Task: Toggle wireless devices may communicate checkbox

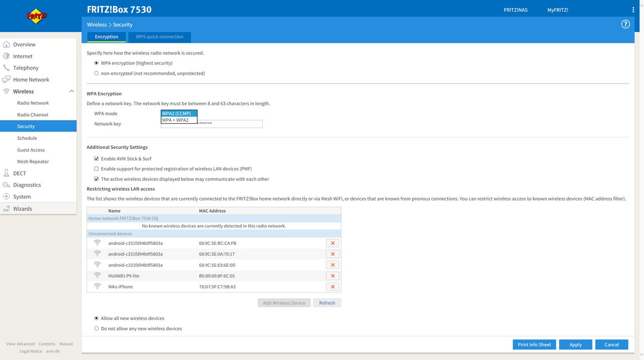Action: click(x=97, y=179)
